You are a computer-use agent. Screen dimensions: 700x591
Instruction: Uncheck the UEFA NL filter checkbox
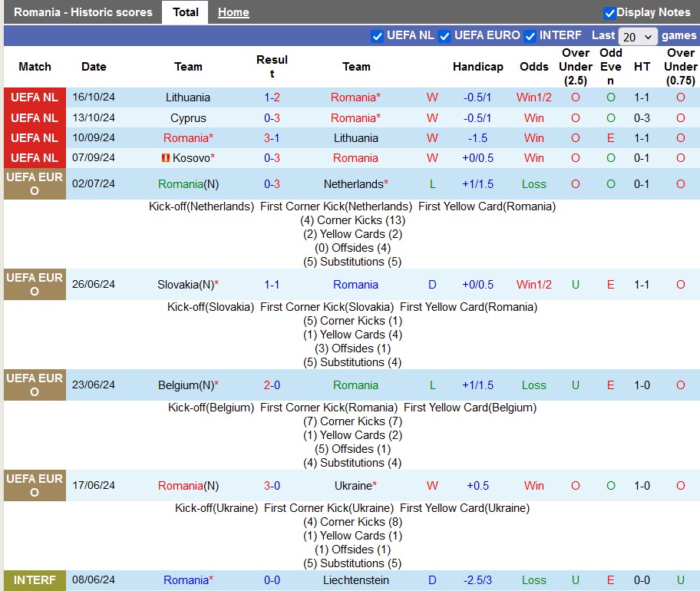pos(377,36)
